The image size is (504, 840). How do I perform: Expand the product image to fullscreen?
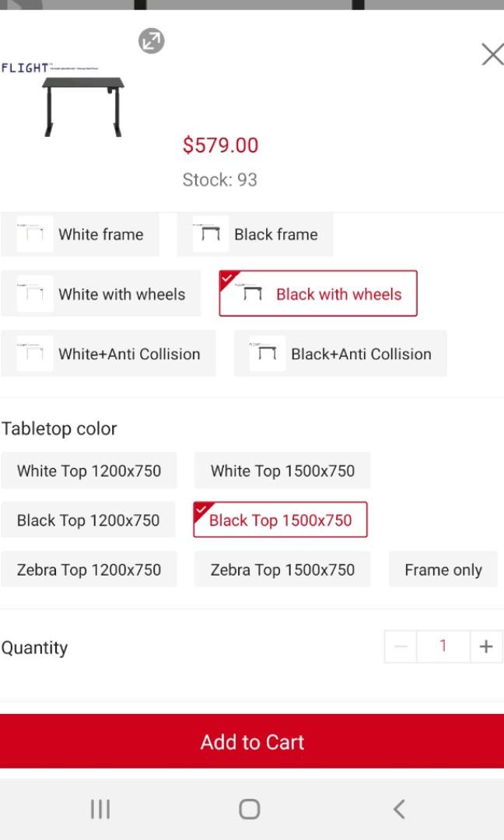(x=152, y=41)
